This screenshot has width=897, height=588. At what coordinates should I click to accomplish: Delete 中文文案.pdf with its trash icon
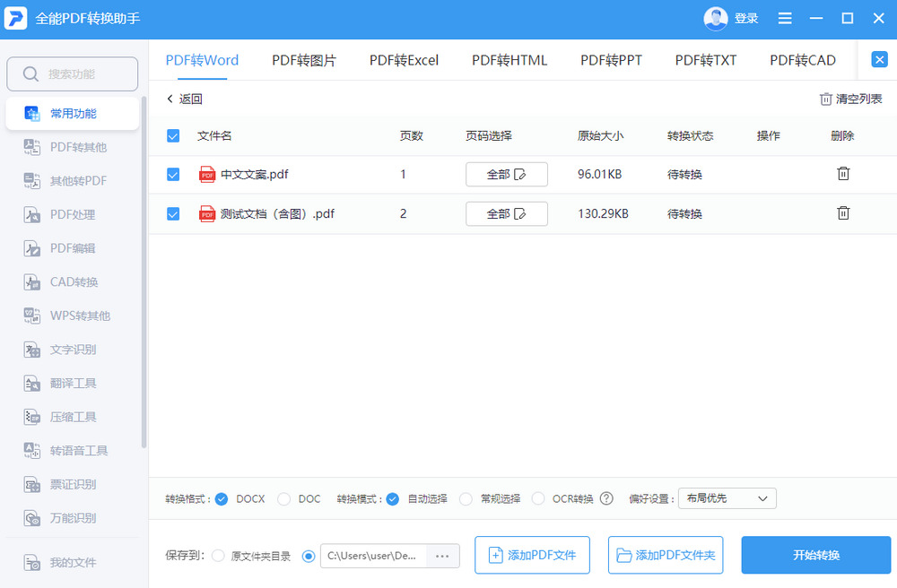(x=843, y=174)
